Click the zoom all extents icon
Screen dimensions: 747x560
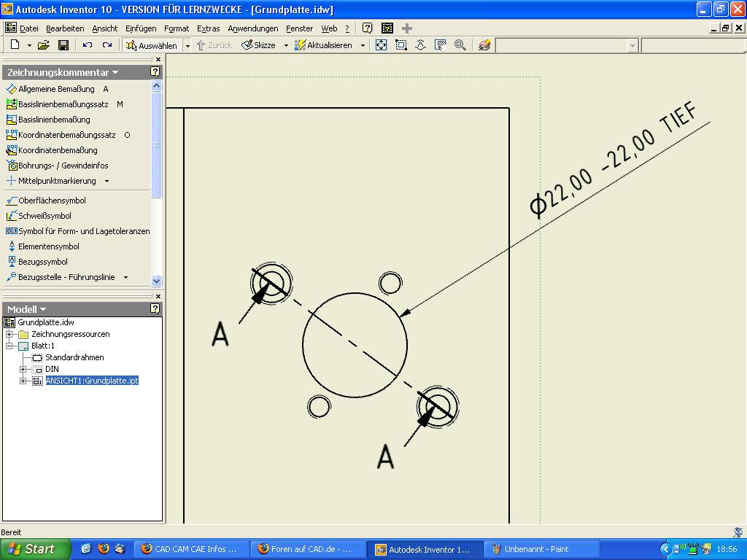click(x=381, y=45)
